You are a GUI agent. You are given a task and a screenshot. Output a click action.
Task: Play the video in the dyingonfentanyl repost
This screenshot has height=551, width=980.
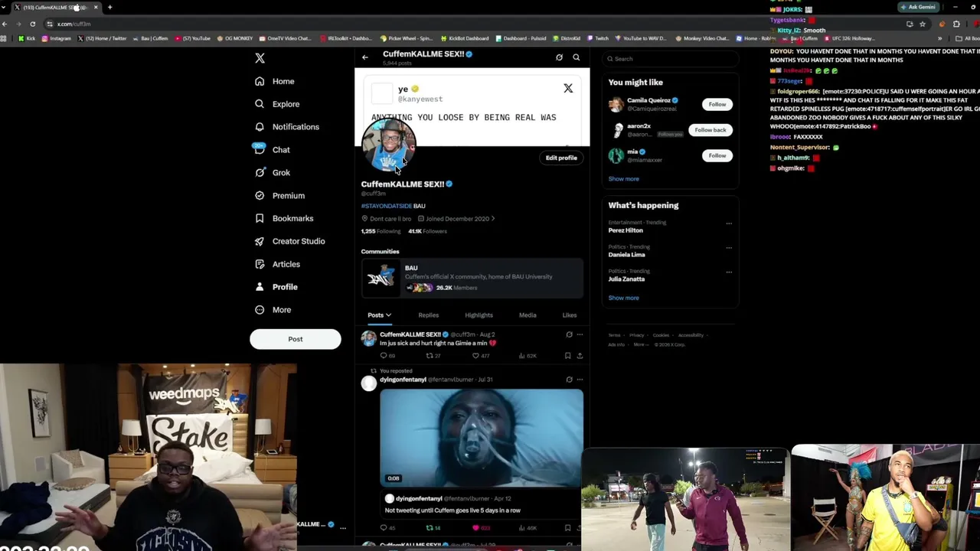pyautogui.click(x=482, y=438)
